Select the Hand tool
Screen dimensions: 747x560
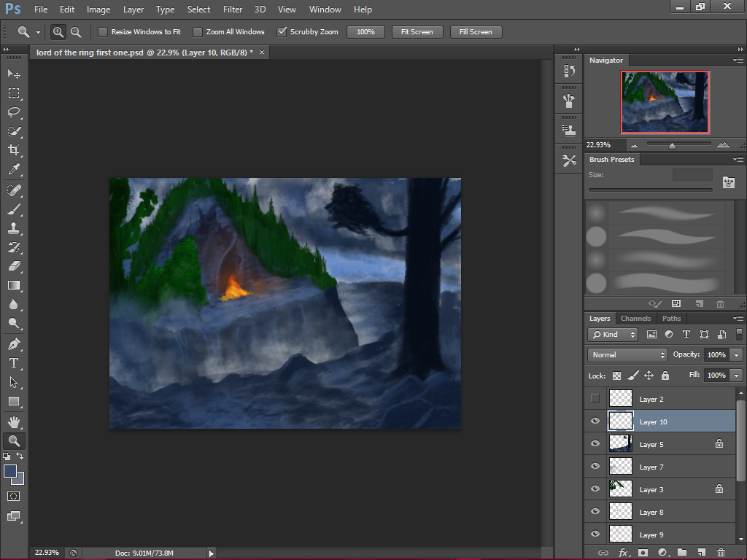click(x=14, y=422)
